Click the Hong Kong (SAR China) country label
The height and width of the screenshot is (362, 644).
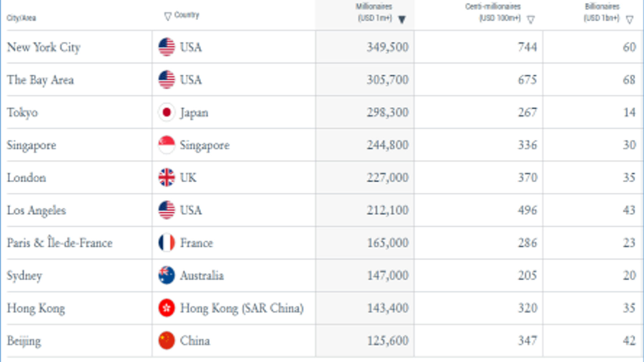point(242,308)
